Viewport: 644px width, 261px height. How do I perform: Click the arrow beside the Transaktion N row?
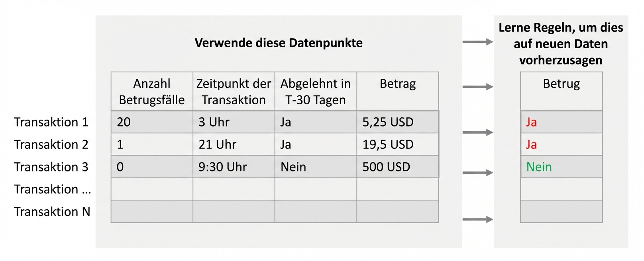tap(477, 219)
